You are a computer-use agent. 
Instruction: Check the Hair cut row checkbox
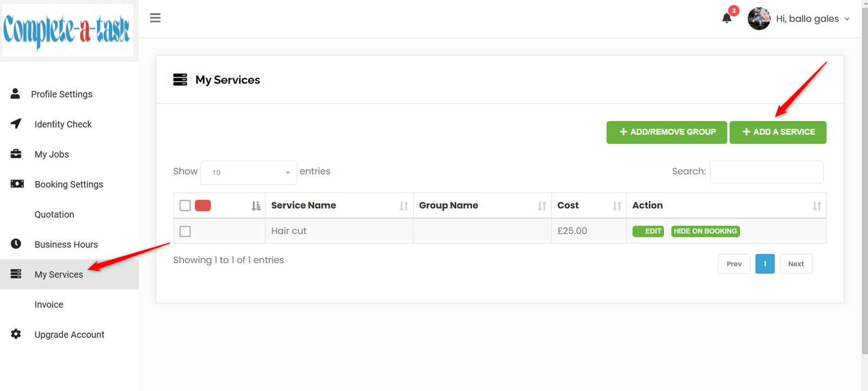(x=185, y=232)
